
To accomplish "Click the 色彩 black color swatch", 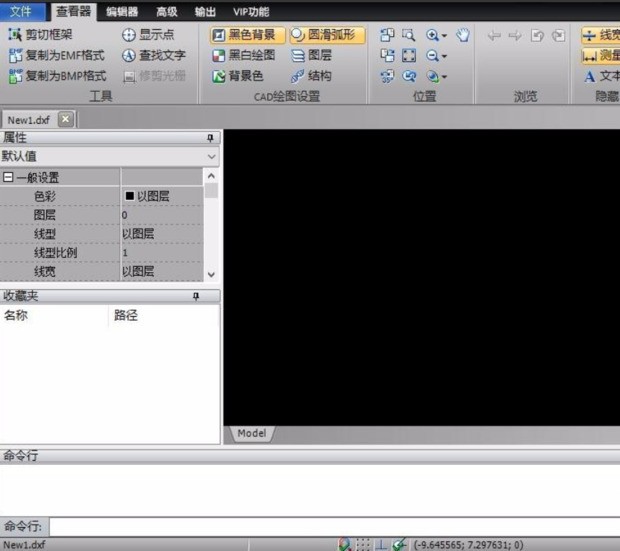I will pyautogui.click(x=129, y=196).
